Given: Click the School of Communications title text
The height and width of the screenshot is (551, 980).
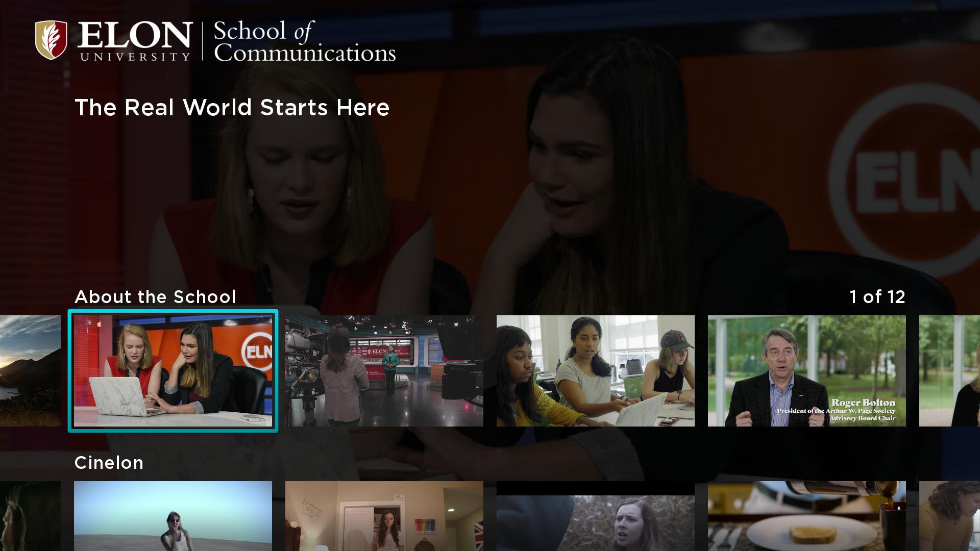Looking at the screenshot, I should point(305,41).
